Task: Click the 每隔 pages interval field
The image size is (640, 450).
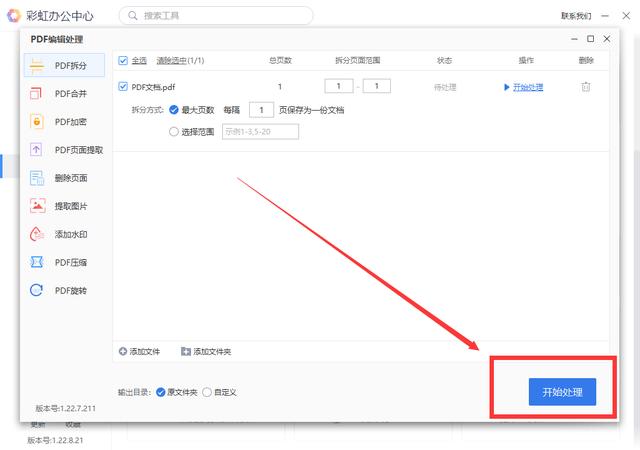Action: point(261,110)
